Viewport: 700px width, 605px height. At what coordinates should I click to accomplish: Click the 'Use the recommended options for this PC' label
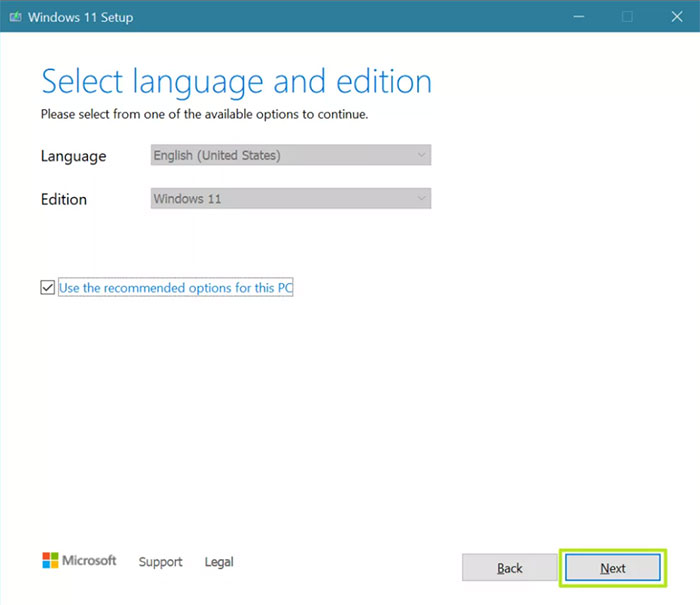point(175,288)
